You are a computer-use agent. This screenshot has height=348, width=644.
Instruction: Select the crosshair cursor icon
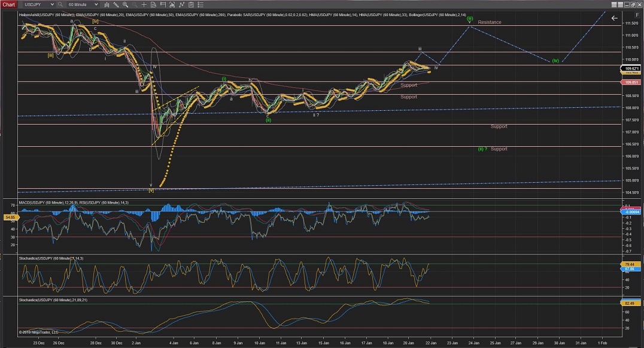point(144,5)
